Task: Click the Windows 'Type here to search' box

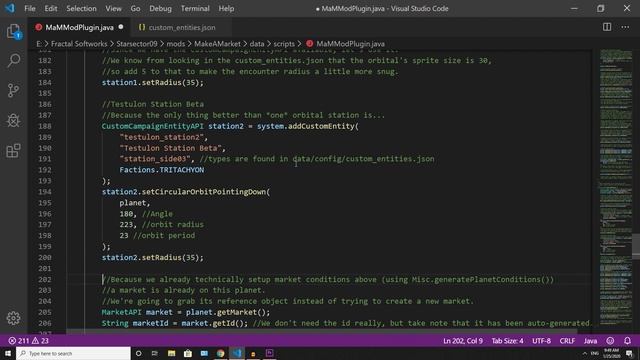Action: pos(73,353)
